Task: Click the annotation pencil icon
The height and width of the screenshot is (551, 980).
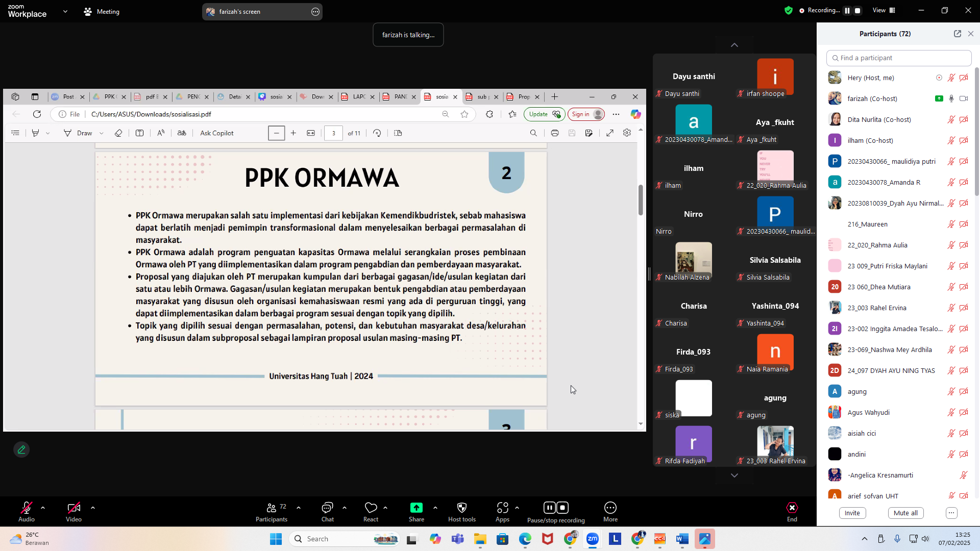Action: click(21, 449)
